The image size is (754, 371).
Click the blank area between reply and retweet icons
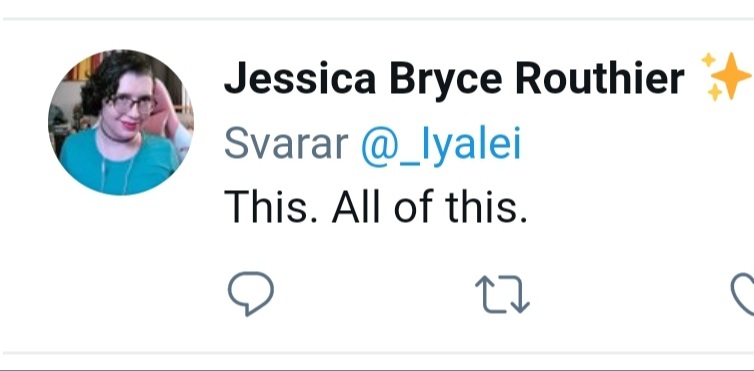375,294
